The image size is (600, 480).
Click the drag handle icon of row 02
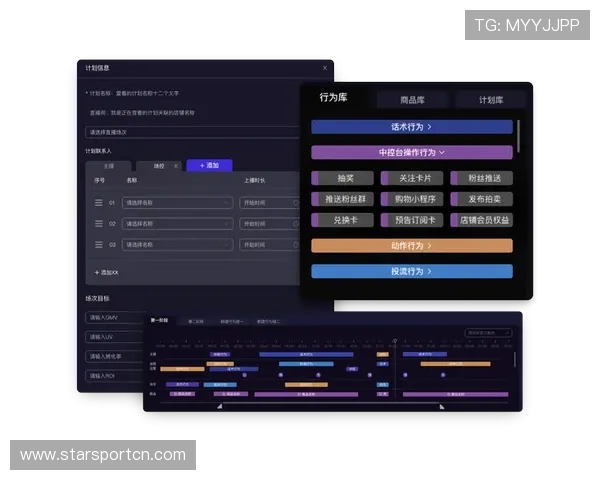tap(99, 223)
